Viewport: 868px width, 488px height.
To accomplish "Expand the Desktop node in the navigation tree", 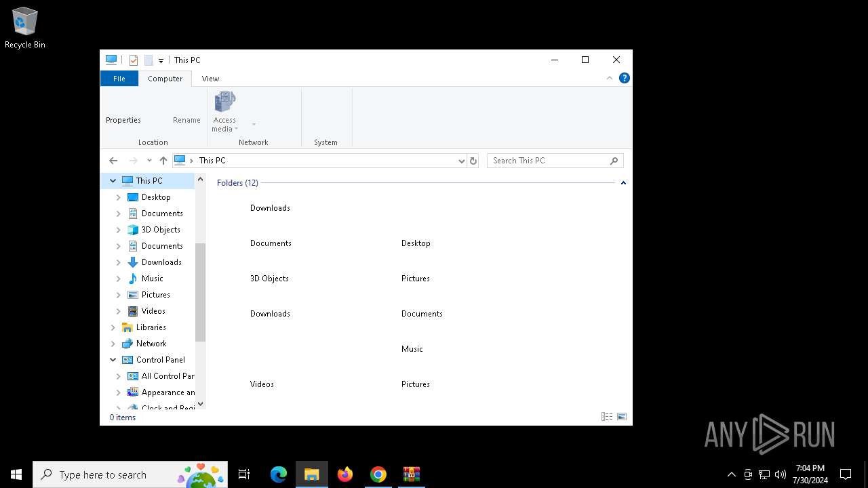I will [119, 197].
